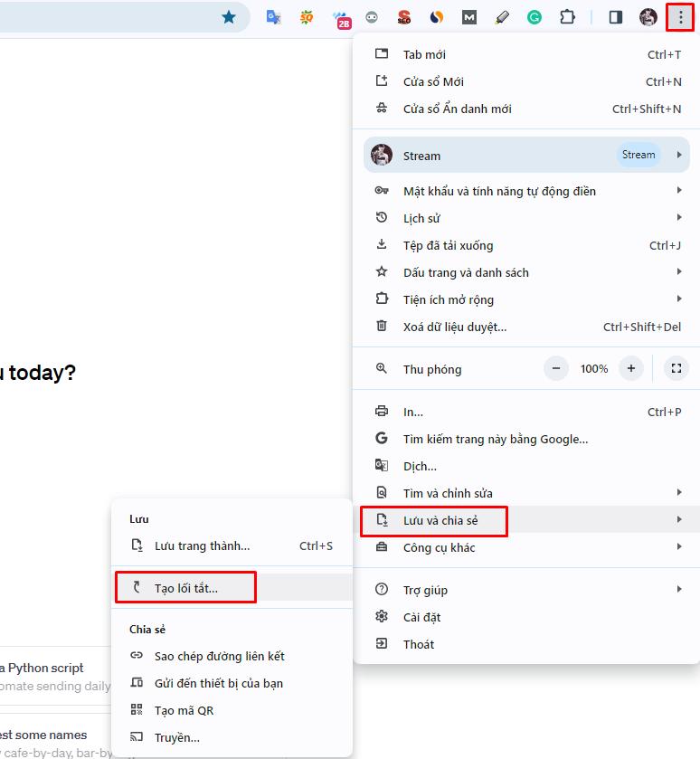Open the M extension icon

pos(469,18)
